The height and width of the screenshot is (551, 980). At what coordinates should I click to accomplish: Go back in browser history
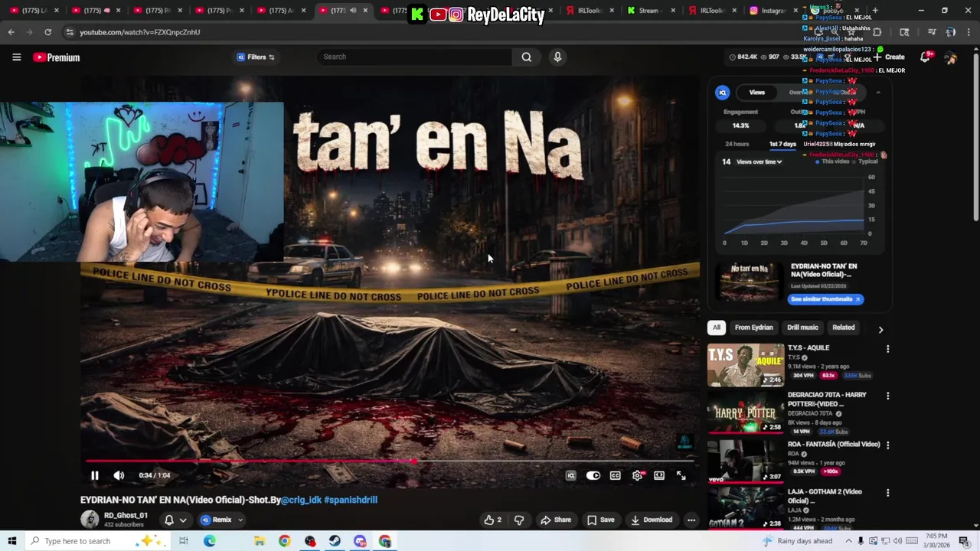[x=11, y=32]
